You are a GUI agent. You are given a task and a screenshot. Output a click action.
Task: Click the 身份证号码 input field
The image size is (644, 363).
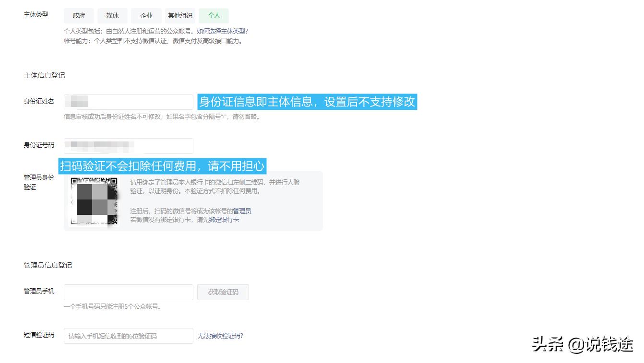[128, 146]
